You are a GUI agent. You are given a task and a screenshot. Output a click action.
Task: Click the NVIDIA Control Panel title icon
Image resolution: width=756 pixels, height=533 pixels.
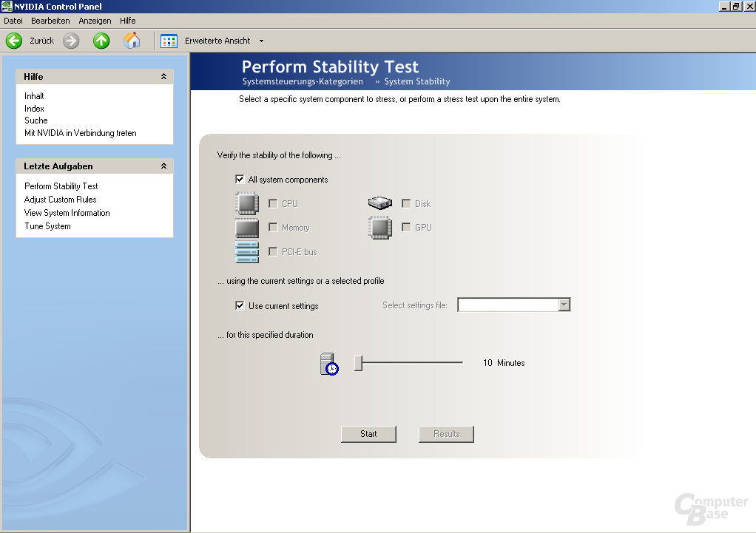coord(7,6)
